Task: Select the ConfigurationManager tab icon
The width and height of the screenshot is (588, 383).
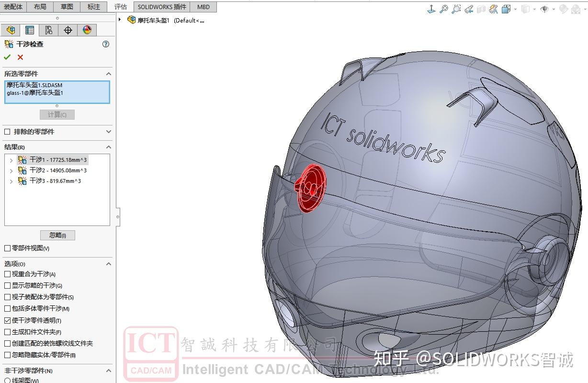Action: [48, 30]
